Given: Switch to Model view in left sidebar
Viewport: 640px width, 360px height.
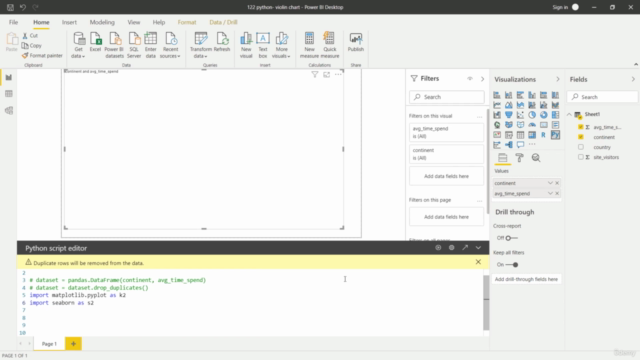Looking at the screenshot, I should click(x=9, y=111).
